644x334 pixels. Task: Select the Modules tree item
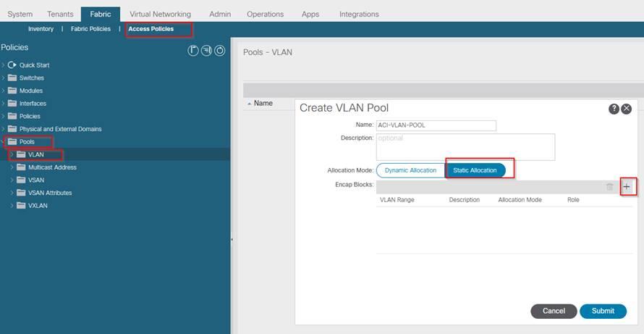tap(31, 91)
